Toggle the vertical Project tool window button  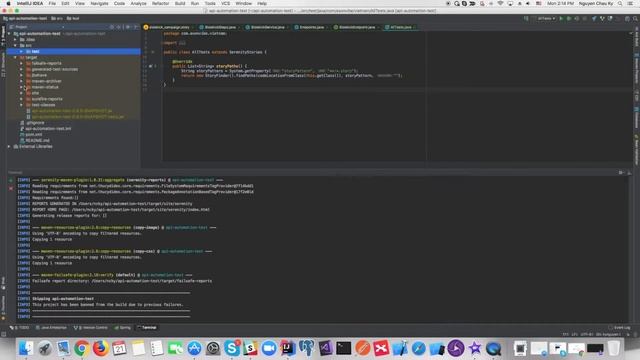click(x=3, y=35)
